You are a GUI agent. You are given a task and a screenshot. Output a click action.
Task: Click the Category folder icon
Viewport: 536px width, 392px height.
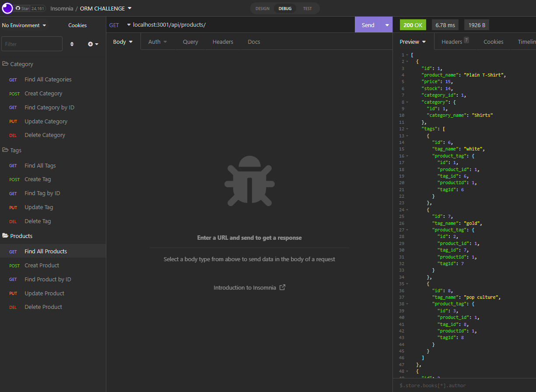(x=6, y=64)
